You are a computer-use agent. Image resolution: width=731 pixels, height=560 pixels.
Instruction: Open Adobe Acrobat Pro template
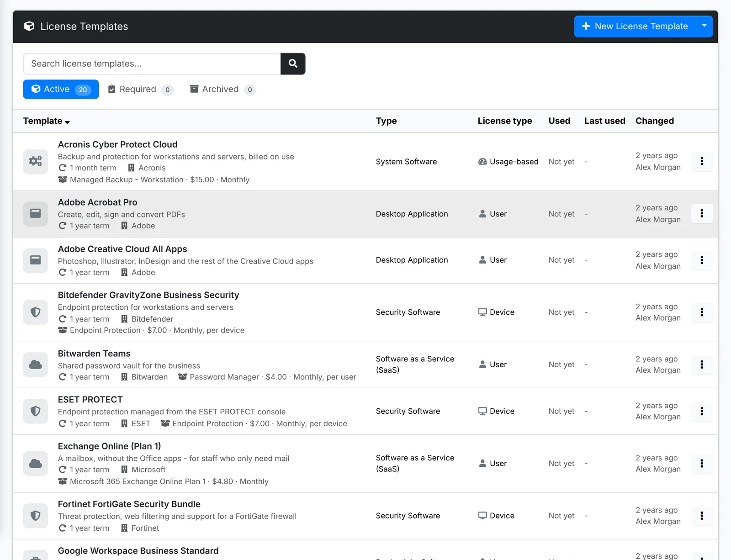coord(97,202)
